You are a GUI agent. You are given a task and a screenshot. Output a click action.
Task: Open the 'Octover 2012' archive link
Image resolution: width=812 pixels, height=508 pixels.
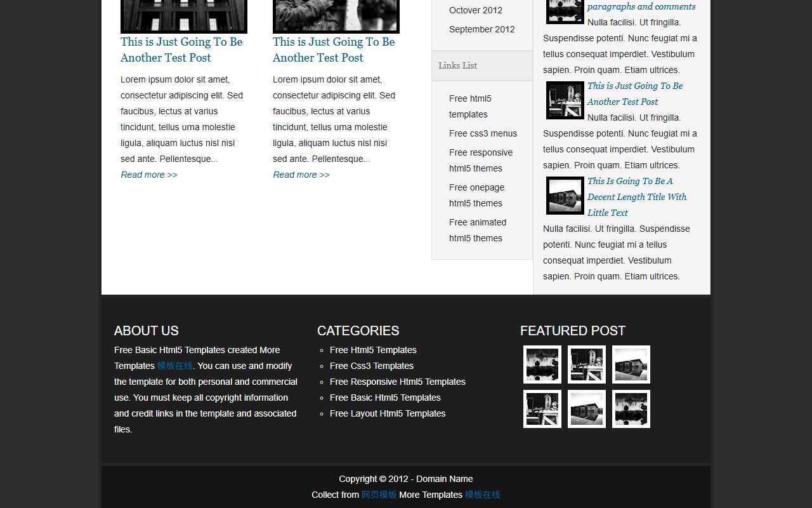pyautogui.click(x=476, y=10)
